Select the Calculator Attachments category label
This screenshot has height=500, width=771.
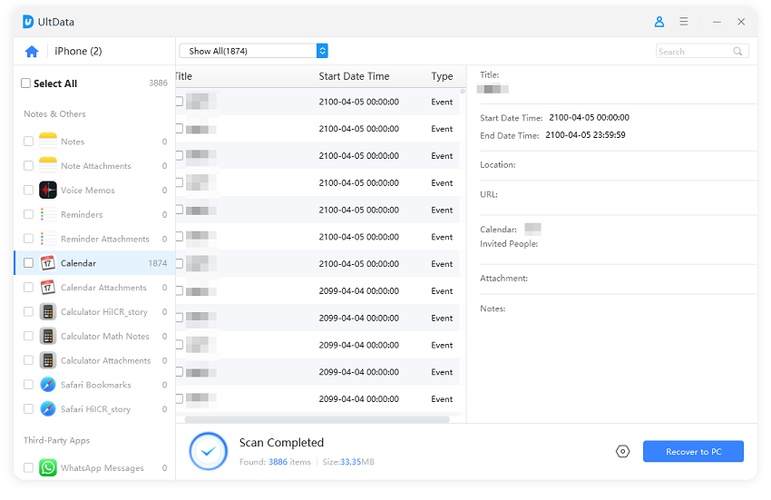pos(106,360)
